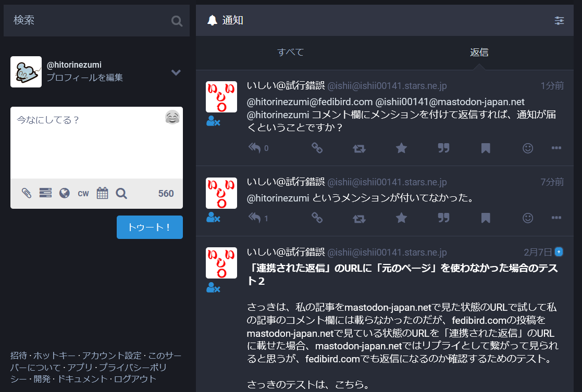Reply to the 1分前 post
The image size is (582, 392).
click(x=254, y=148)
